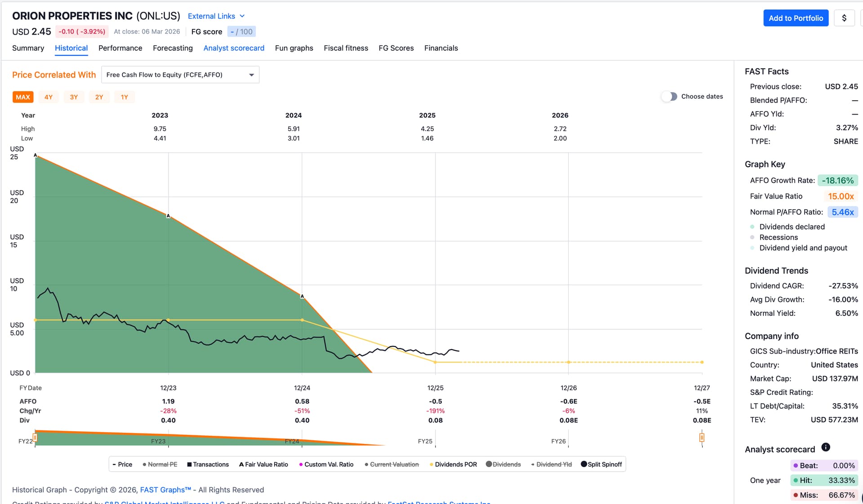Open the Price Correlated With dropdown
This screenshot has width=863, height=504.
coord(180,75)
